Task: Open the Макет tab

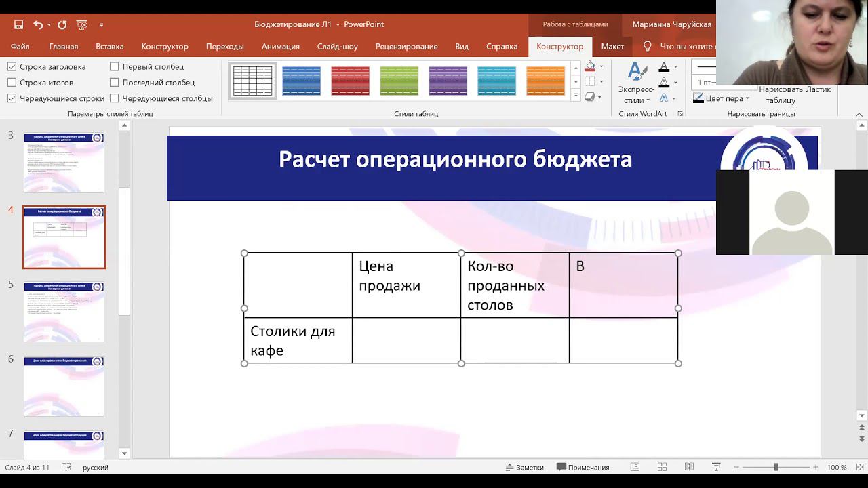Action: 612,47
